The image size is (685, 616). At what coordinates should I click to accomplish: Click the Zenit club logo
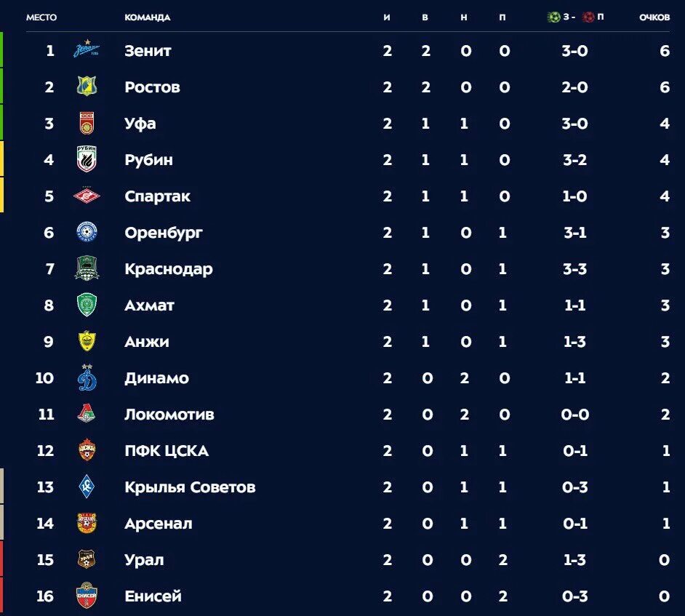87,49
